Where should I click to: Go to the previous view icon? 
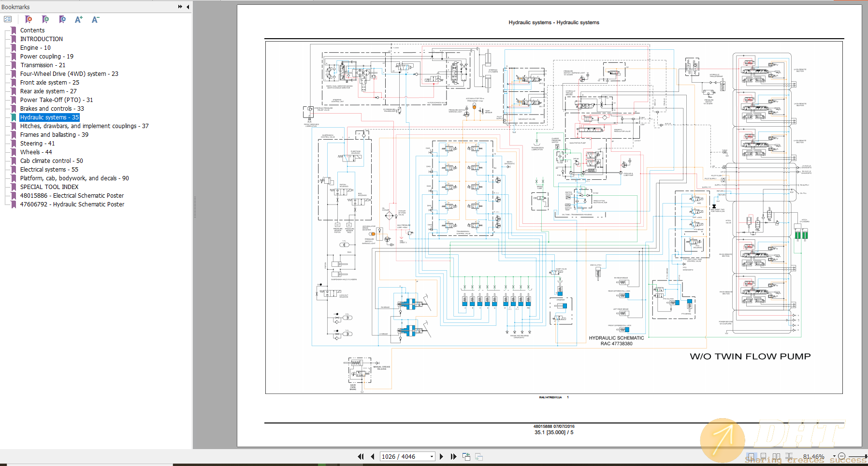(x=466, y=456)
